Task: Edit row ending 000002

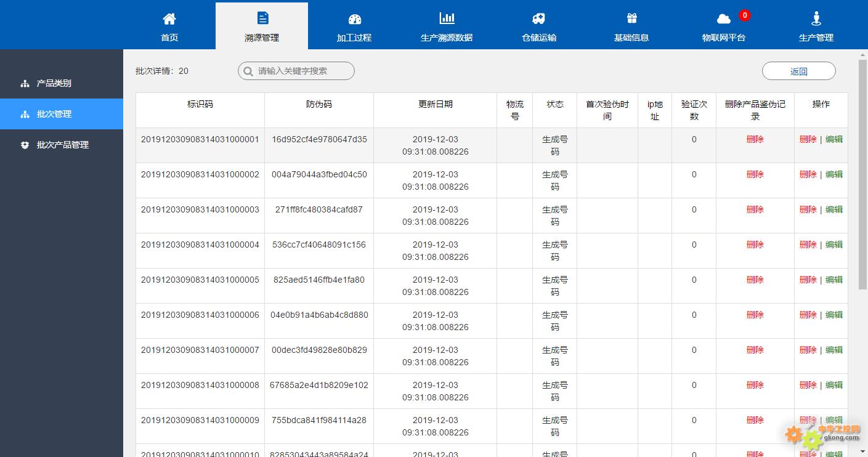Action: [834, 174]
